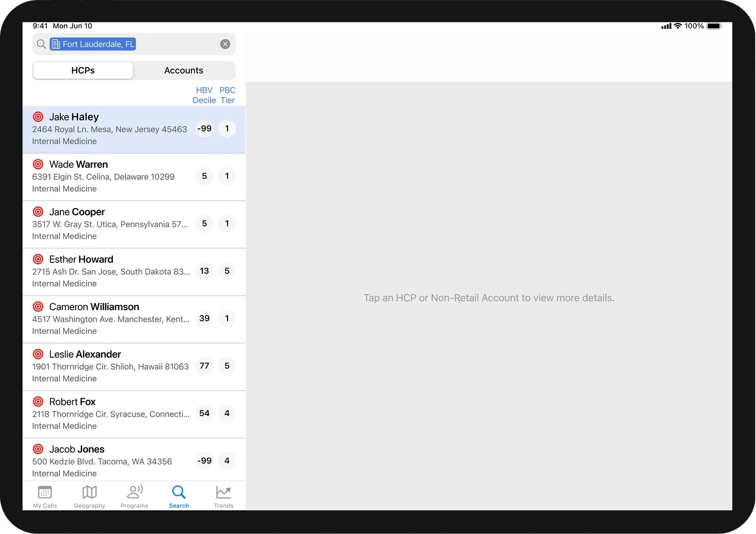756x534 pixels.
Task: Tap target icon beside Jake Haley
Action: [x=38, y=117]
